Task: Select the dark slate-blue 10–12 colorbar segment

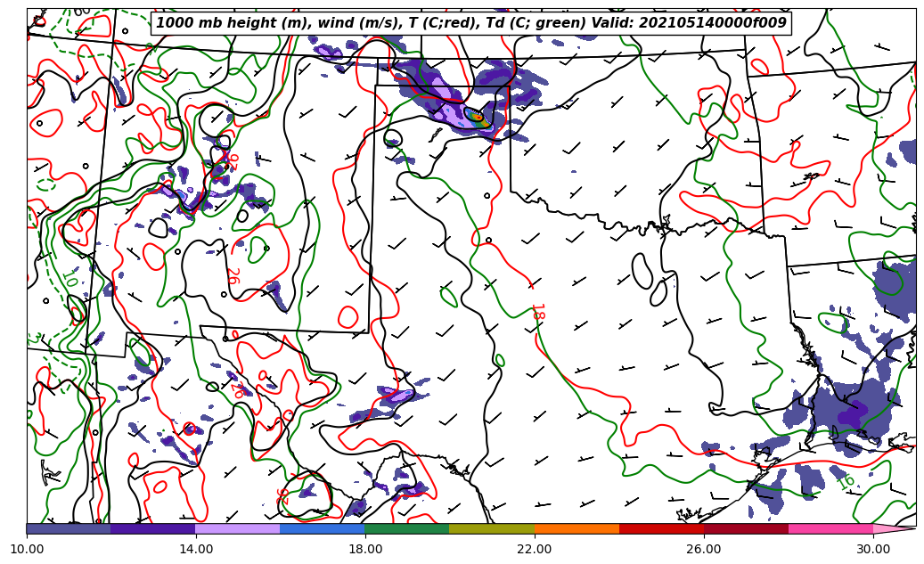Action: [69, 528]
